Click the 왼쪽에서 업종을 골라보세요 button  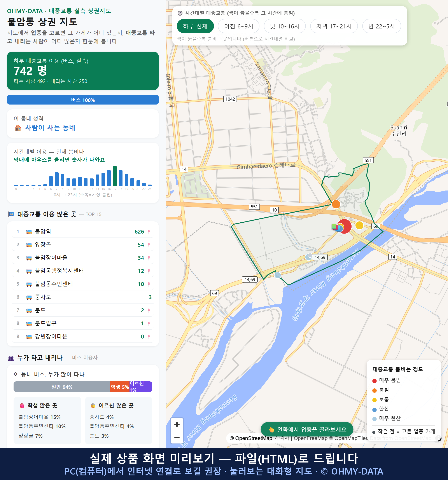click(307, 429)
